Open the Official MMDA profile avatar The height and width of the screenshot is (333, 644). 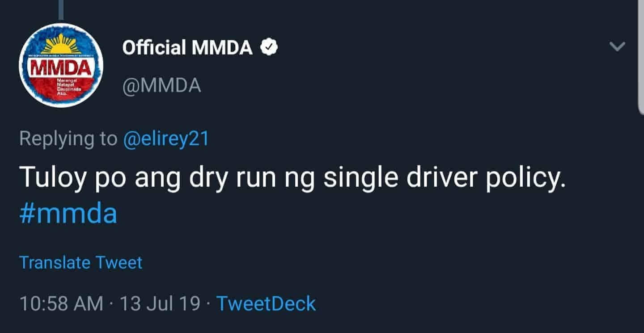click(x=61, y=66)
